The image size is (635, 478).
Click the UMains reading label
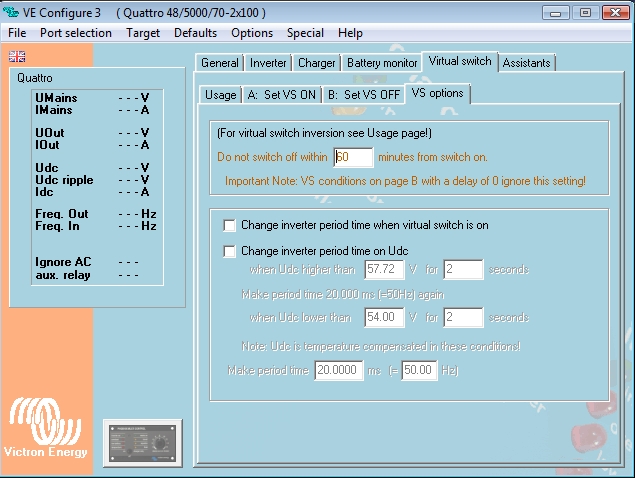56,98
